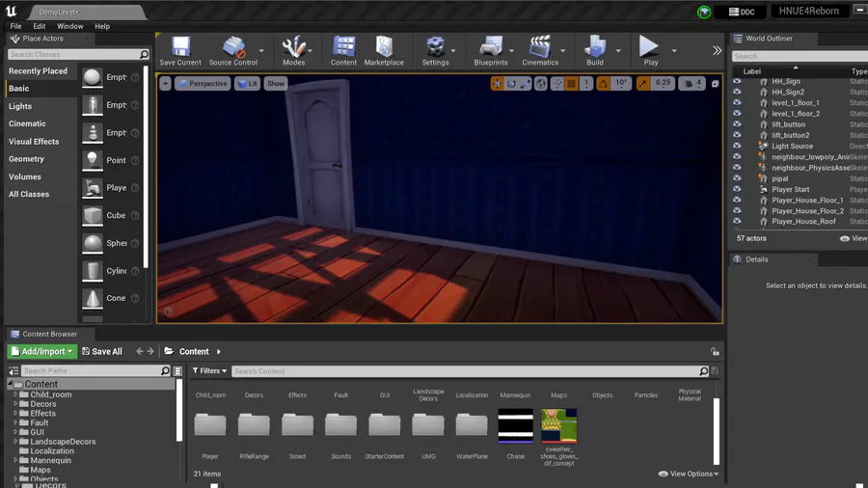Select All Classes category

pos(29,194)
